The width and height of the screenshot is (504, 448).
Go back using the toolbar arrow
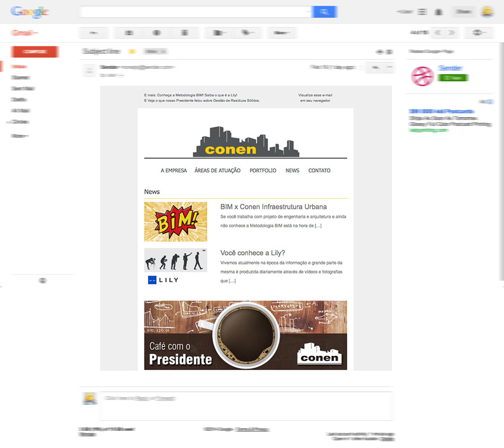94,33
